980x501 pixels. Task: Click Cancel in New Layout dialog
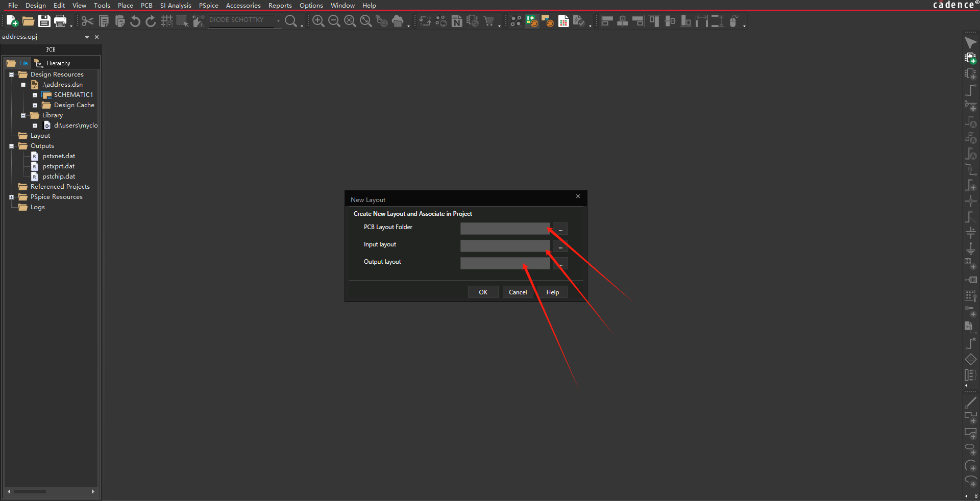(518, 292)
